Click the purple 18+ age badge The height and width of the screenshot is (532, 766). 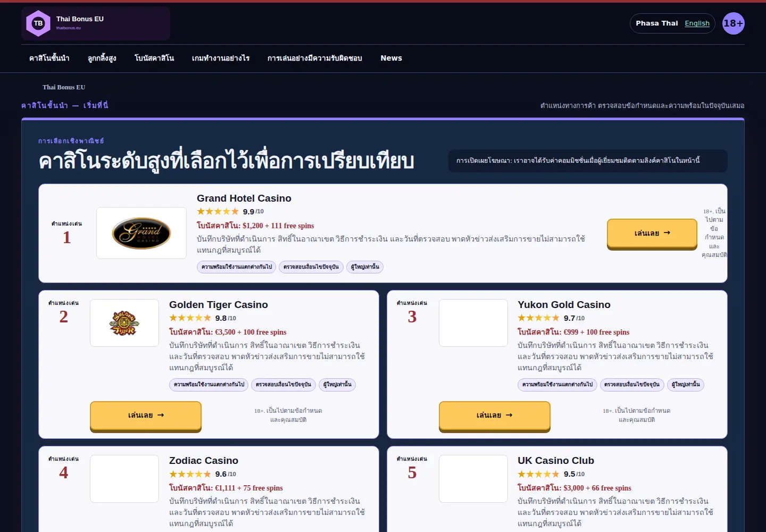tap(734, 23)
